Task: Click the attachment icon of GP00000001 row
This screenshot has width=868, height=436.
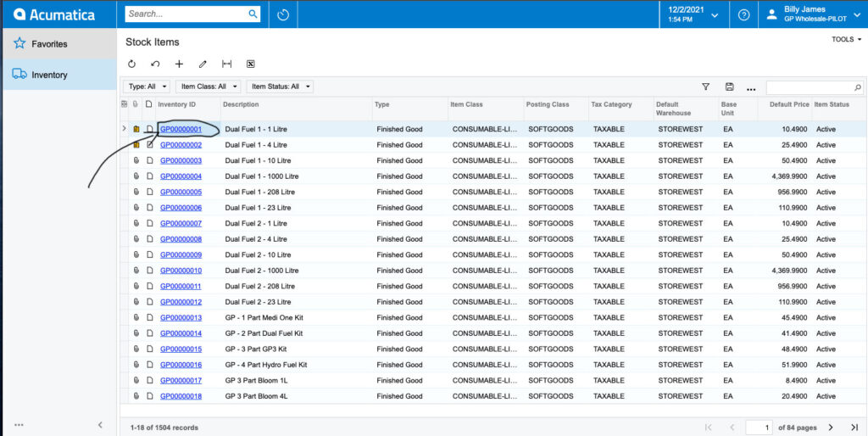Action: [x=136, y=129]
